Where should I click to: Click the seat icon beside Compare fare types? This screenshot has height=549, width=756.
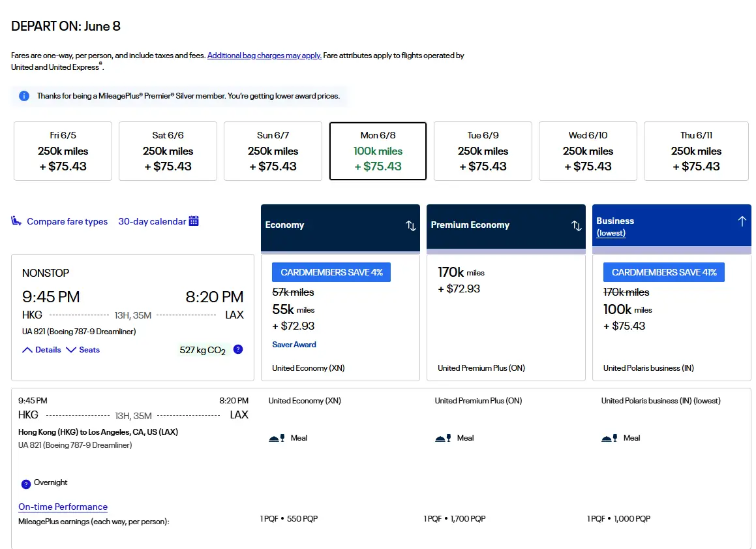(x=16, y=221)
